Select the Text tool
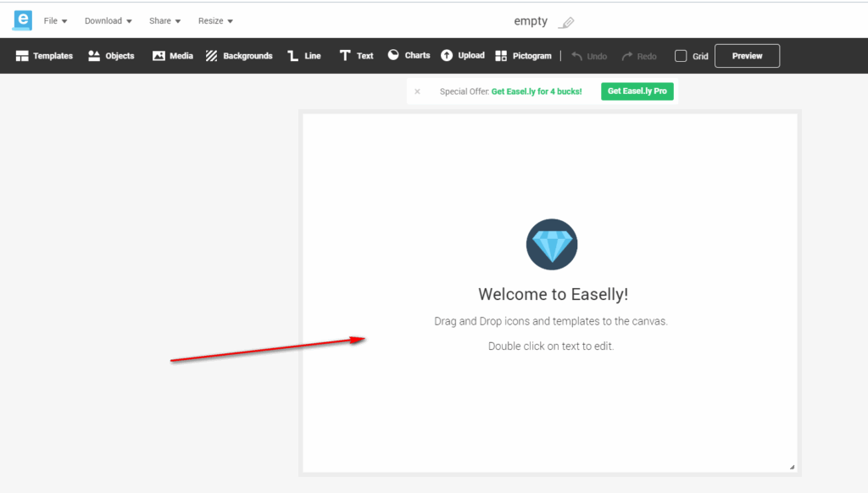The height and width of the screenshot is (493, 868). 356,56
